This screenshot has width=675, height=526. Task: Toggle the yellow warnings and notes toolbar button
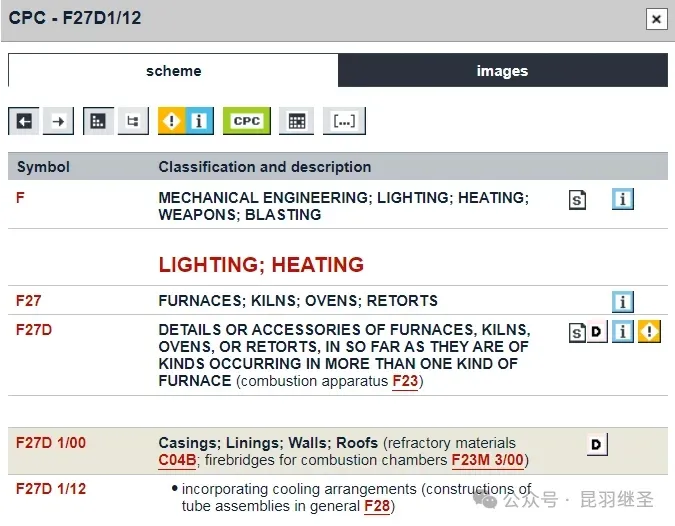point(172,121)
